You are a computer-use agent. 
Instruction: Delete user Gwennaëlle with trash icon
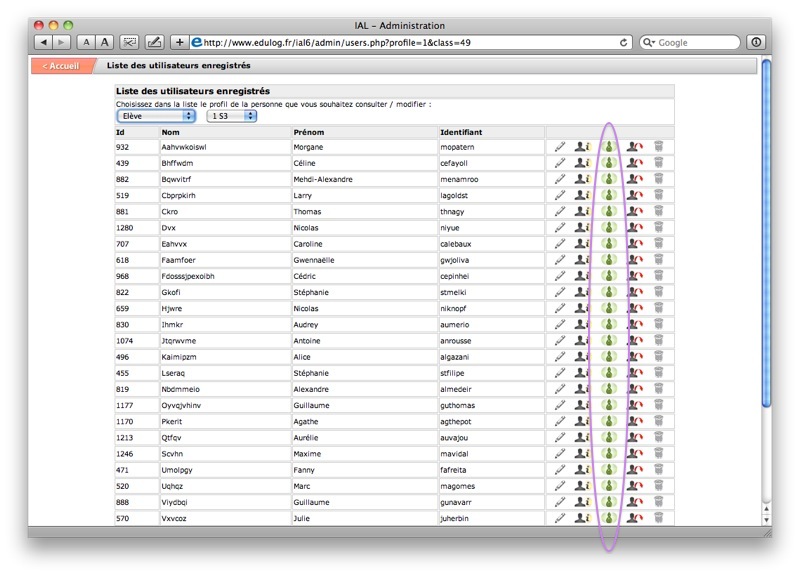pyautogui.click(x=658, y=259)
